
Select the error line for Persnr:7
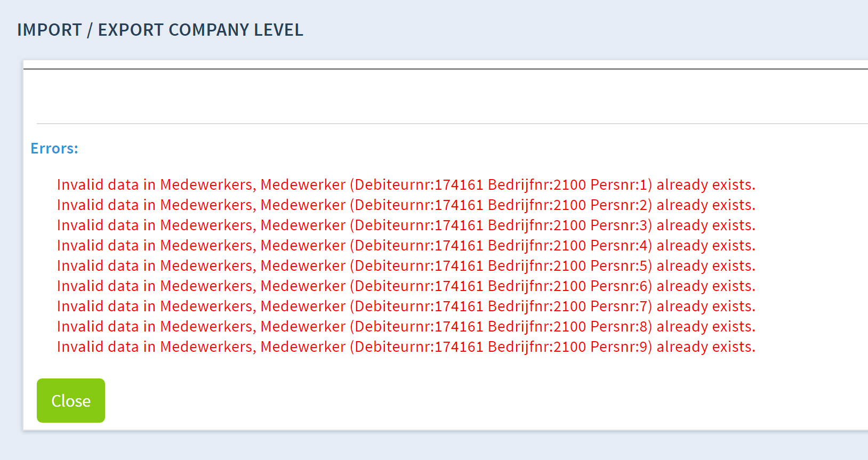click(406, 306)
